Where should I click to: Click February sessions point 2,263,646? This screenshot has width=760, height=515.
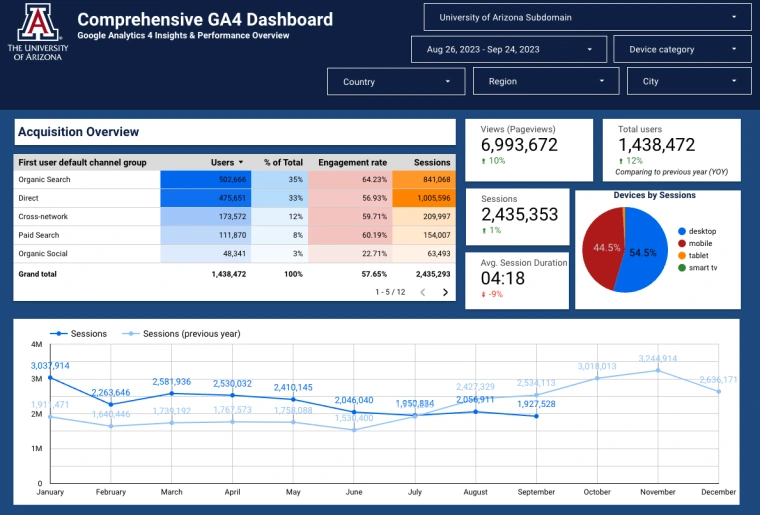[111, 404]
